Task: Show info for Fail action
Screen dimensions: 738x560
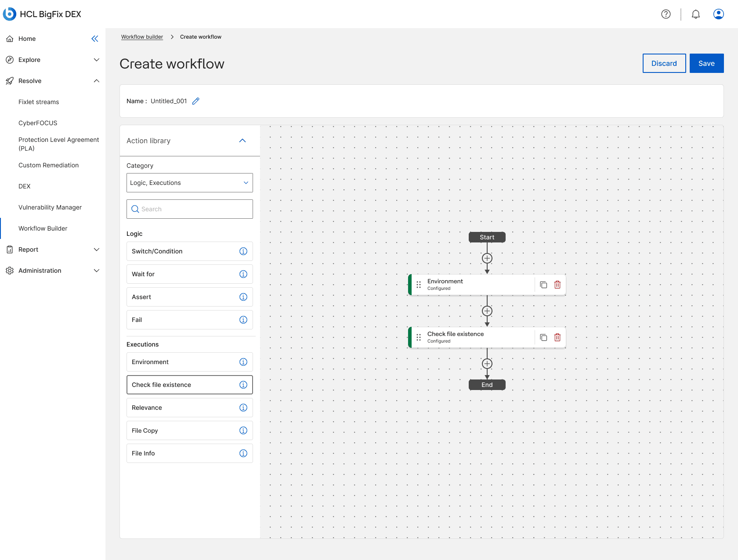Action: 243,320
